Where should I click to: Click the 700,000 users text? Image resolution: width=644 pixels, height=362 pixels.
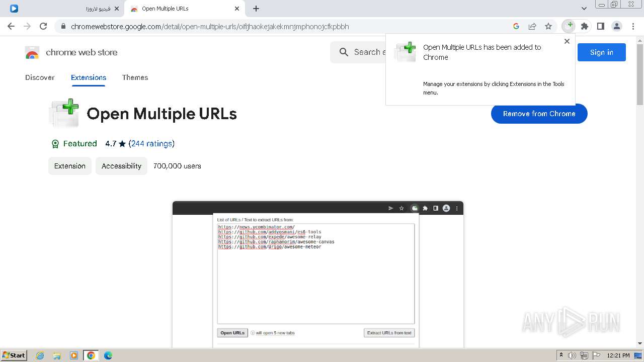(177, 166)
